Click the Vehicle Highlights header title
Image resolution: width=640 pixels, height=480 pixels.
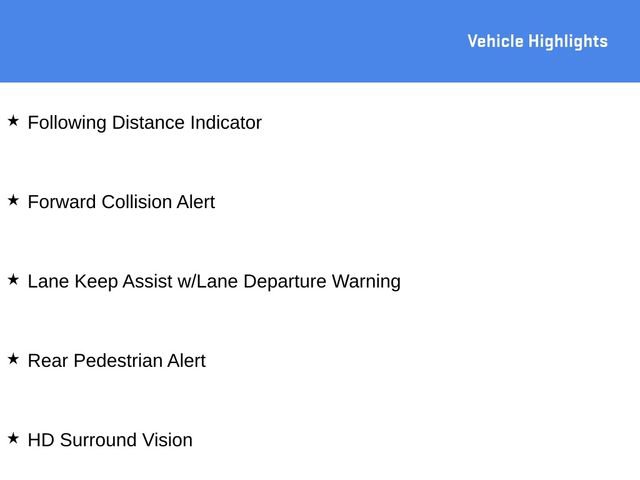[537, 41]
